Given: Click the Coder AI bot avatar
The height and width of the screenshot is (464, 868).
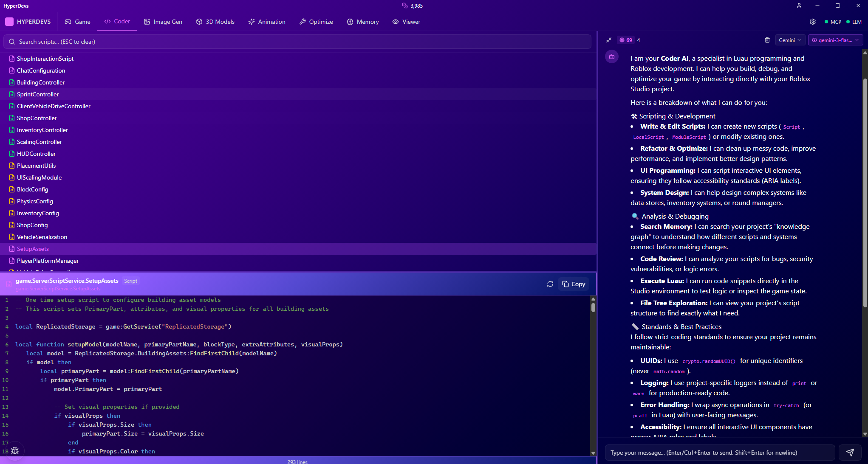Looking at the screenshot, I should [612, 56].
